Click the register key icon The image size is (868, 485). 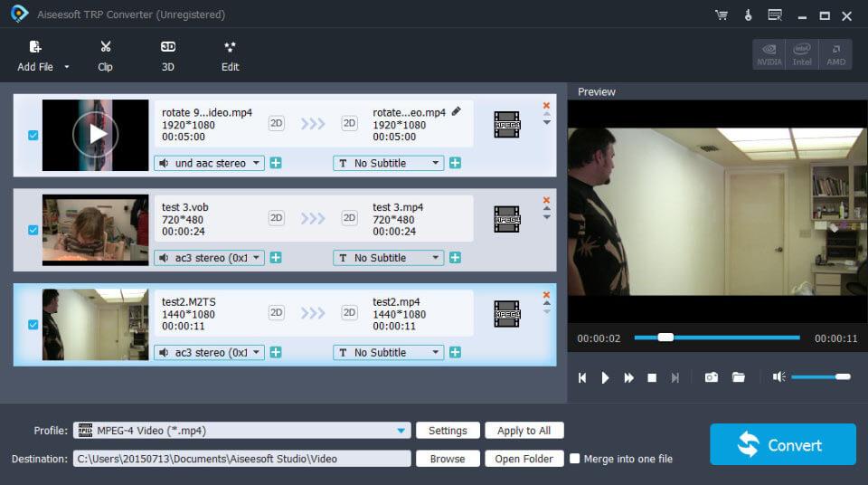748,15
